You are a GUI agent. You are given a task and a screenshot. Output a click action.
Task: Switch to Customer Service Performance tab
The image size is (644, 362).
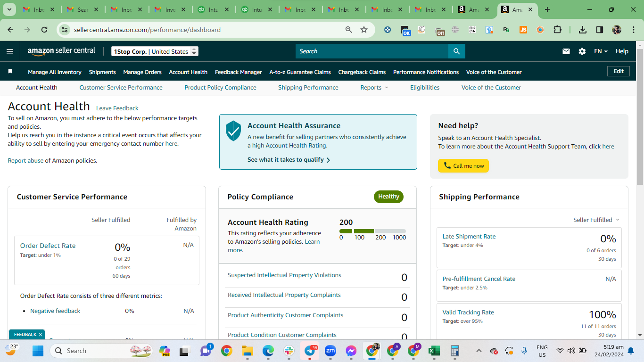click(121, 88)
